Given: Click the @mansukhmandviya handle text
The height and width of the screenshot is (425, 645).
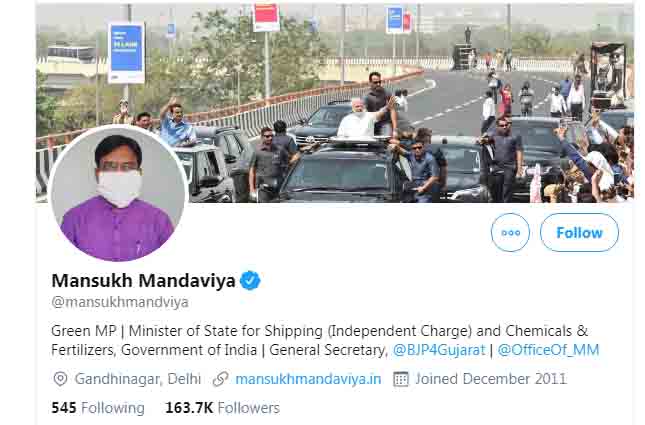Looking at the screenshot, I should 120,302.
